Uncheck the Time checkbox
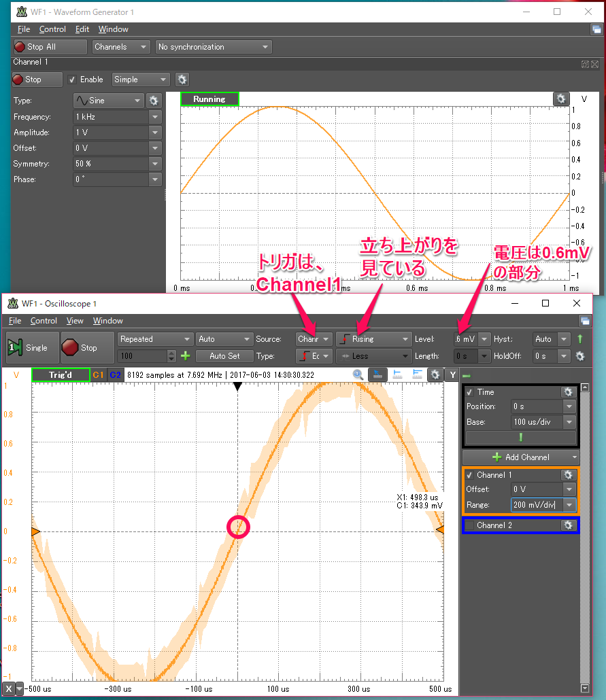This screenshot has width=606, height=700. [x=469, y=392]
